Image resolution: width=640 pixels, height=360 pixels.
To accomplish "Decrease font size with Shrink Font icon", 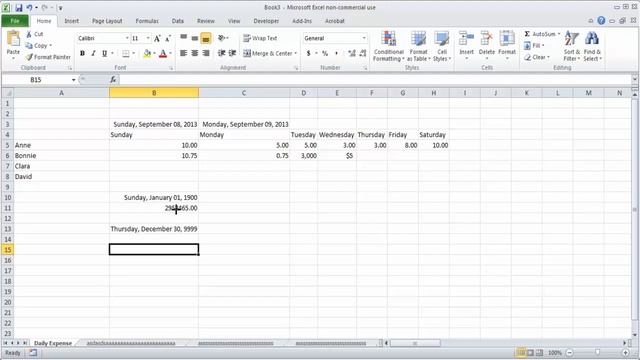I will tap(168, 38).
